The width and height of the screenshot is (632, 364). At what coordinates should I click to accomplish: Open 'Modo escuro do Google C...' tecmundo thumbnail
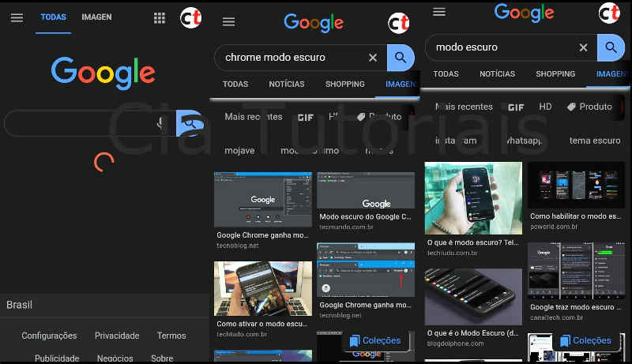(365, 191)
